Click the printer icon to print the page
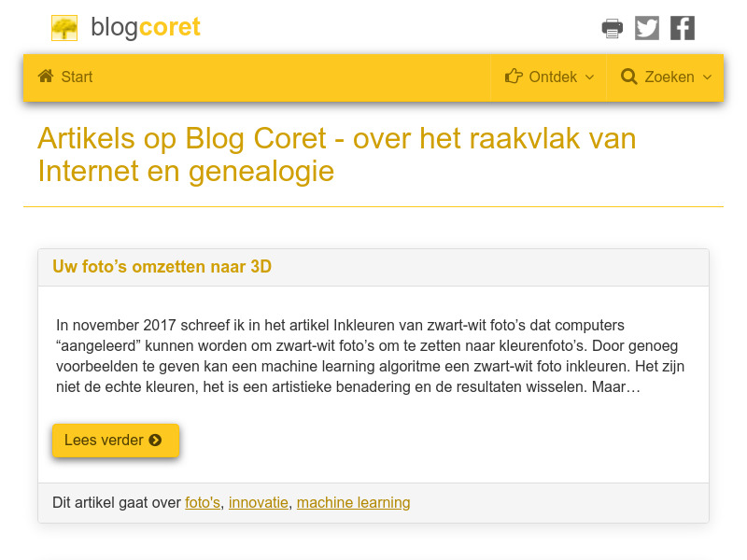The image size is (747, 560). [x=612, y=27]
